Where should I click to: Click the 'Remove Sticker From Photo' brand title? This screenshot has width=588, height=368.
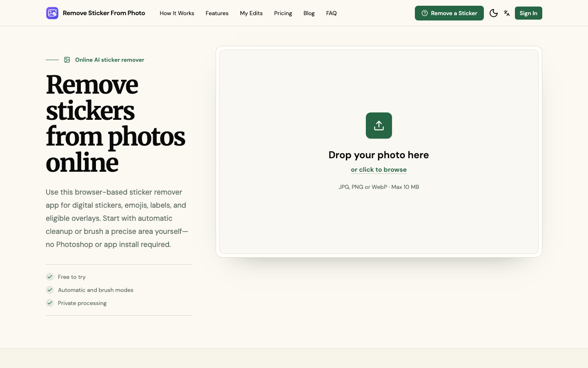tap(104, 13)
